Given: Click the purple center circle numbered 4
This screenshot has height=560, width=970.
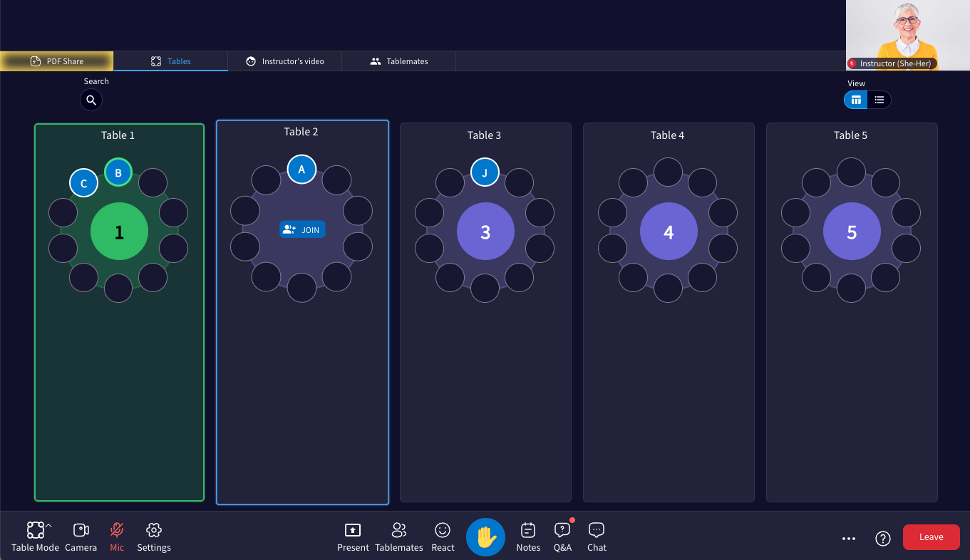Looking at the screenshot, I should point(669,232).
